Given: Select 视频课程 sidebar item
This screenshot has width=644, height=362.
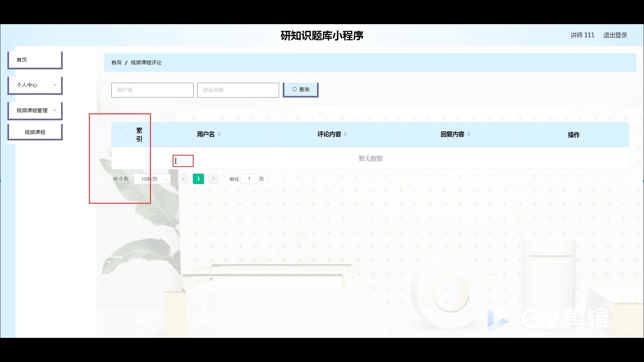Looking at the screenshot, I should [35, 132].
